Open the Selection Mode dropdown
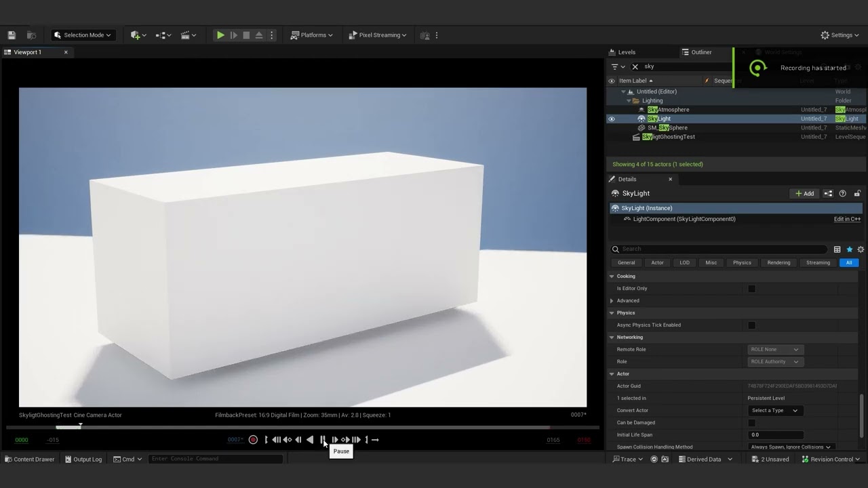The width and height of the screenshot is (868, 488). [83, 35]
